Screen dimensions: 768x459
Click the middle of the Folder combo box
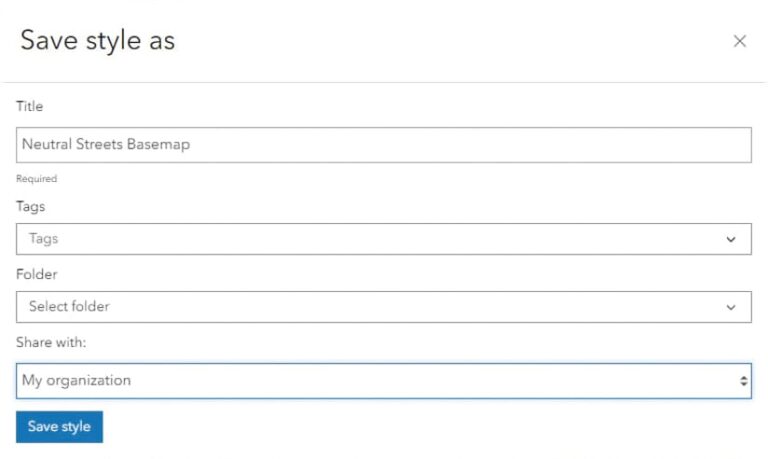383,307
